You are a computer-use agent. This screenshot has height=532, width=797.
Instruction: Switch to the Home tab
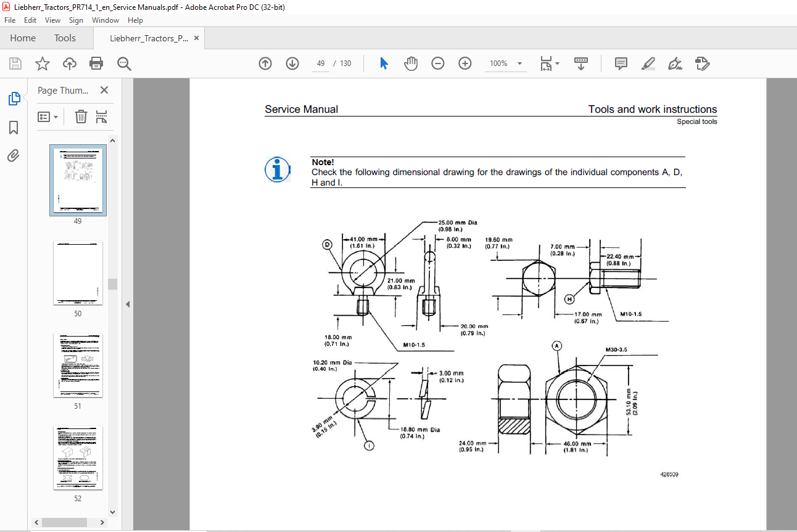pyautogui.click(x=23, y=38)
